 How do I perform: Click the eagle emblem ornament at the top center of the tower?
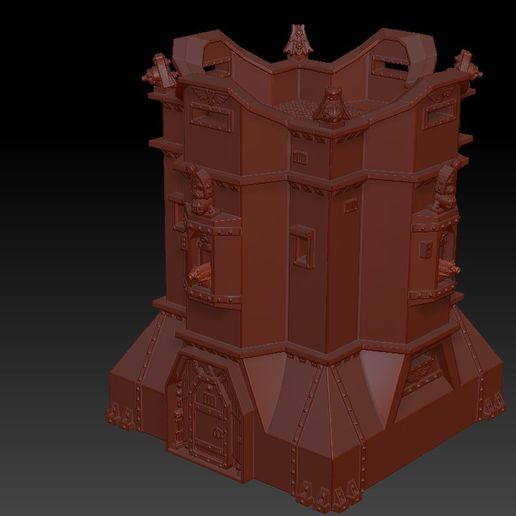pos(298,39)
